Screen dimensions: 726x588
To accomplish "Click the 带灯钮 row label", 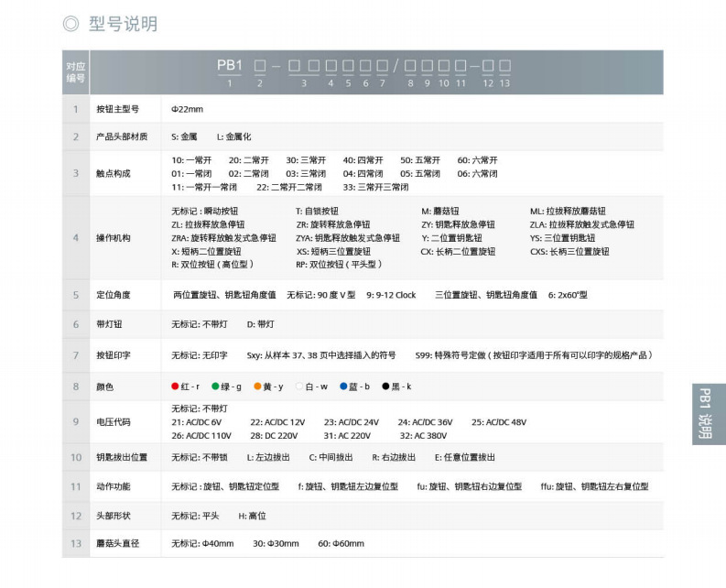I will [109, 324].
